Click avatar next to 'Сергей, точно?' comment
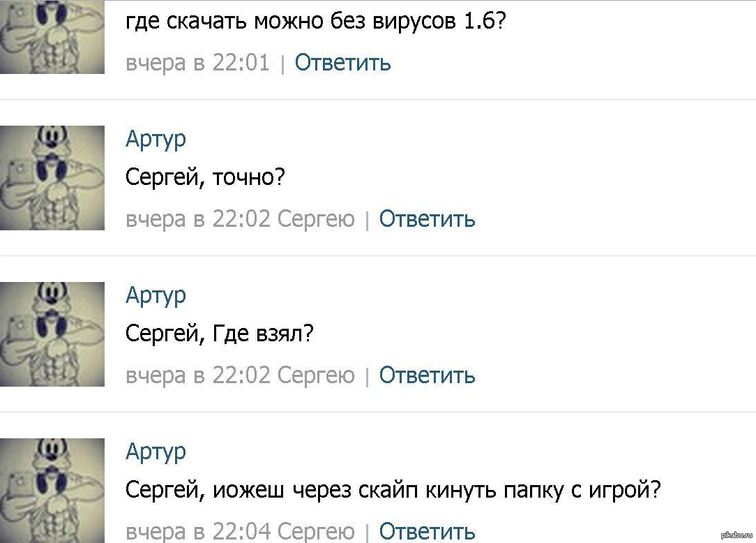 [x=52, y=178]
